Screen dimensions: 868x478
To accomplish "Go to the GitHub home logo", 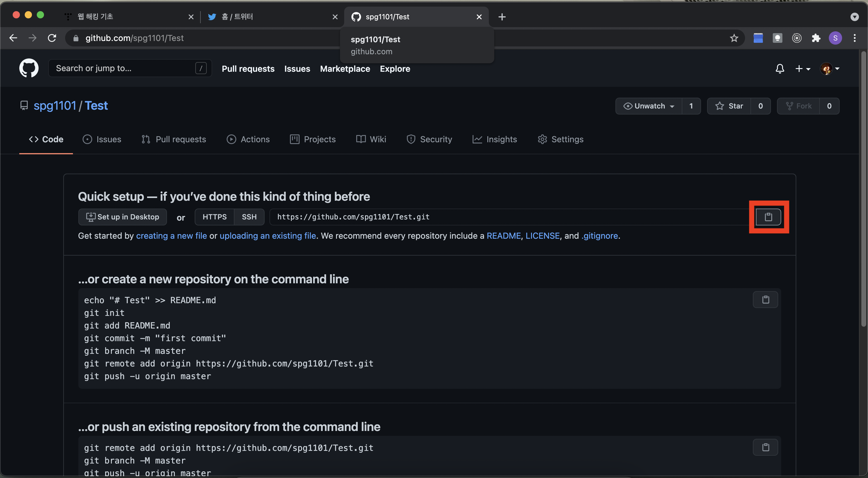I will click(29, 68).
